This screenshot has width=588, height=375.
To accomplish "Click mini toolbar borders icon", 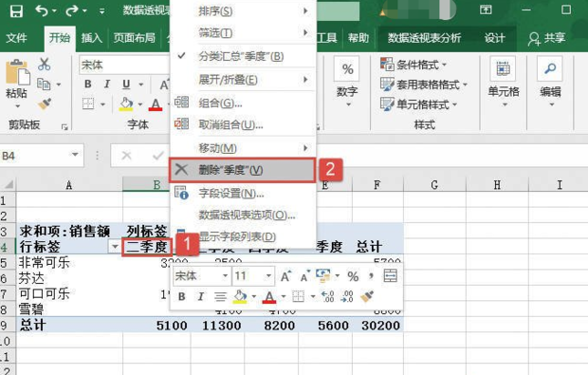I will (x=299, y=296).
